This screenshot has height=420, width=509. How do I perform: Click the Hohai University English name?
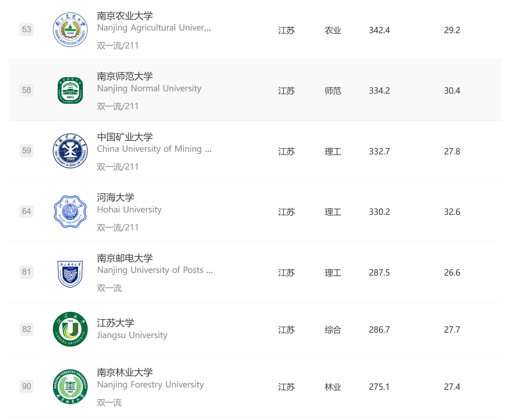(x=129, y=210)
